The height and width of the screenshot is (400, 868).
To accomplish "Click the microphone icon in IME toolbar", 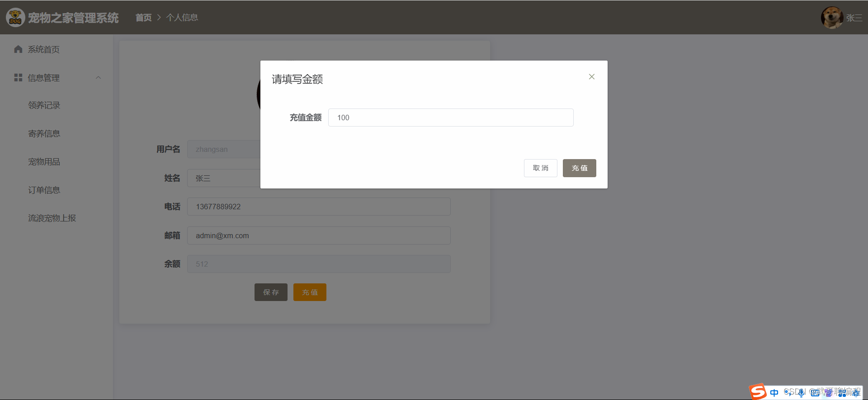I will 801,393.
